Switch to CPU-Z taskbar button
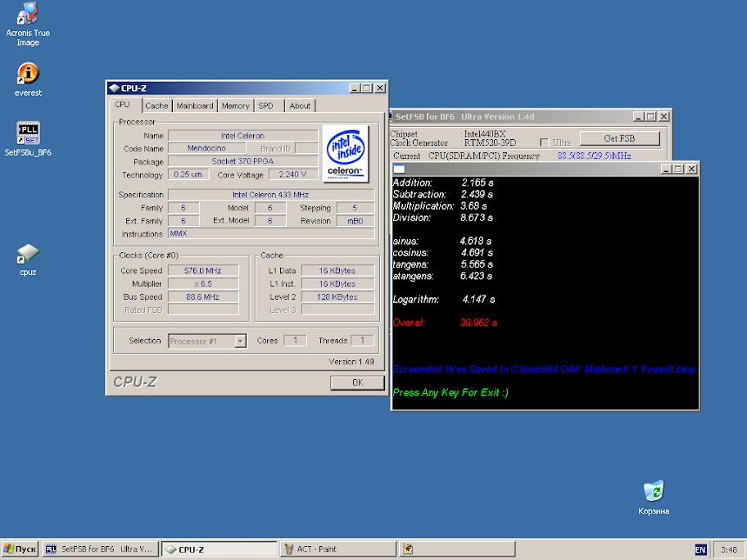Viewport: 747px width, 560px height. pos(220,549)
